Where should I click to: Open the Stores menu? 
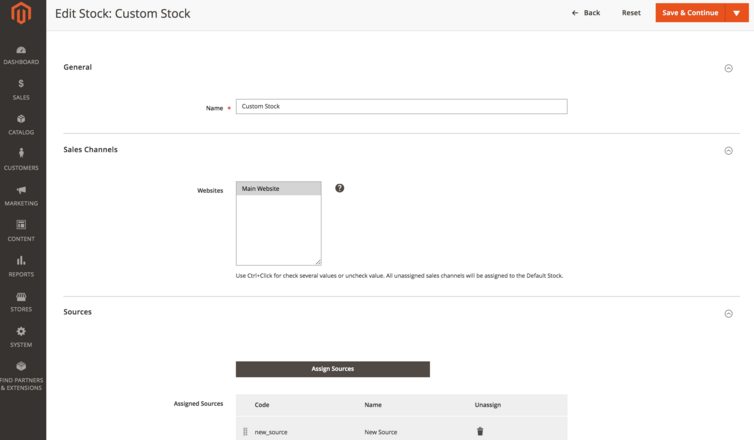(22, 301)
